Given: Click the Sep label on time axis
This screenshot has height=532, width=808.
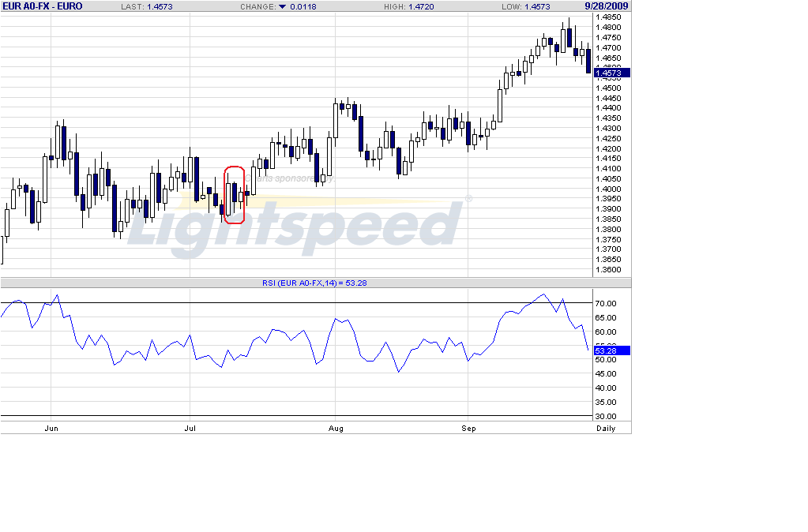Looking at the screenshot, I should [468, 429].
